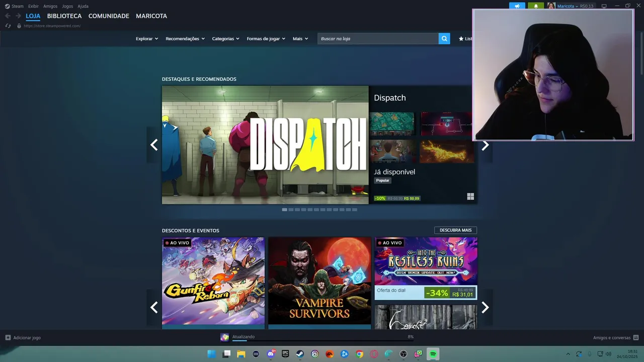Viewport: 644px width, 362px height.
Task: Click the Adicionar jogo link
Action: click(x=27, y=338)
